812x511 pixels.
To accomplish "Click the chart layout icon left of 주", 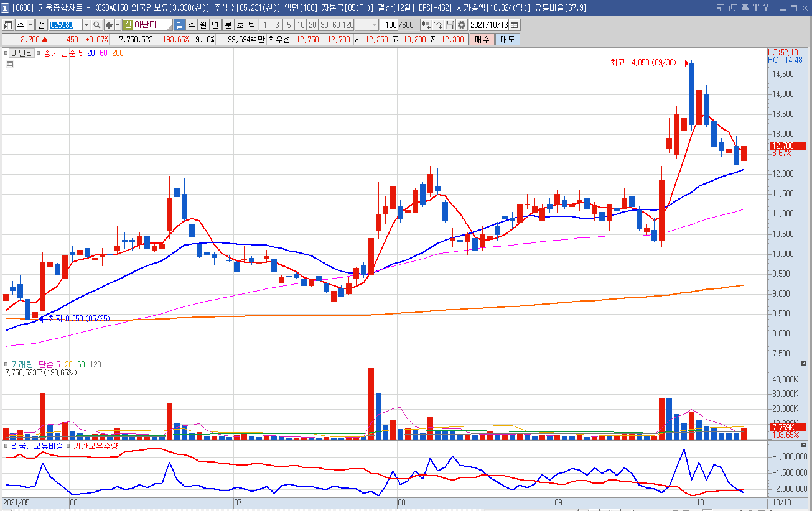I will coord(9,25).
